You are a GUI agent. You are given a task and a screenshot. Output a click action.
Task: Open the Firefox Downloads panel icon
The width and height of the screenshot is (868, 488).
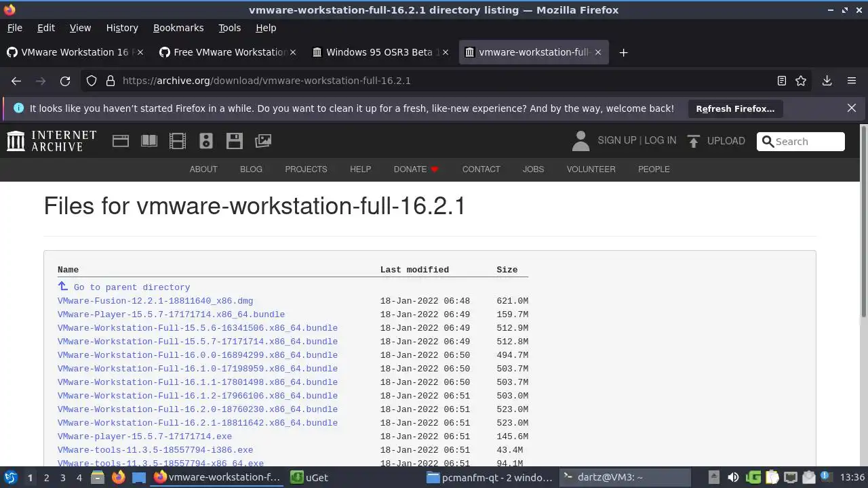827,81
